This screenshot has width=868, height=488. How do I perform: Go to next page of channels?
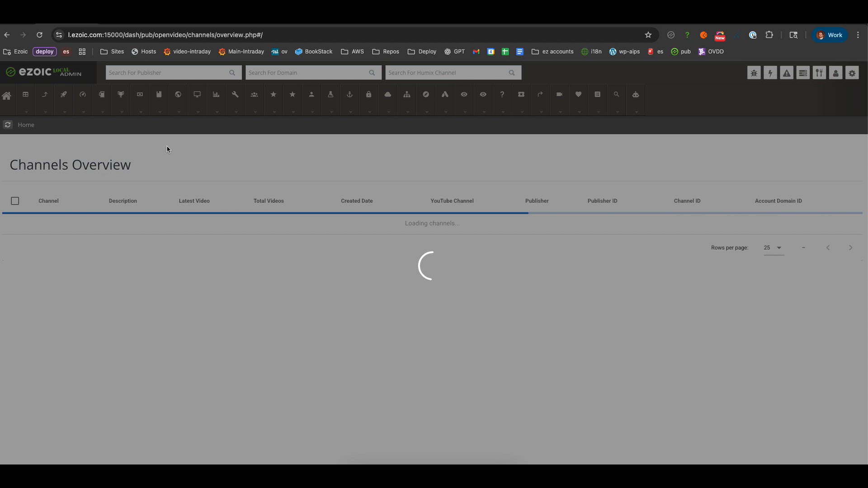[850, 248]
